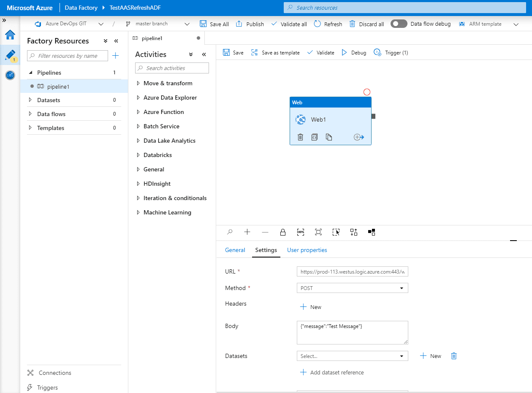Viewport: 532px width, 393px height.
Task: Expand the Templates node
Action: click(x=30, y=128)
